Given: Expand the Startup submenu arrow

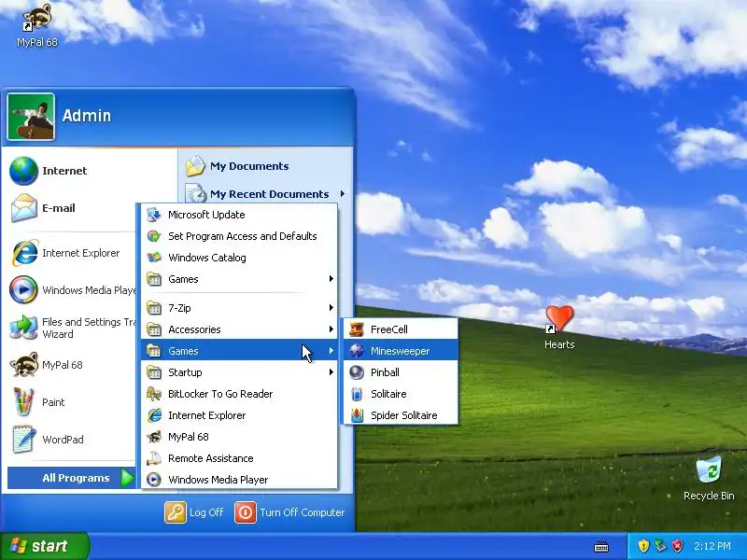Looking at the screenshot, I should 331,372.
